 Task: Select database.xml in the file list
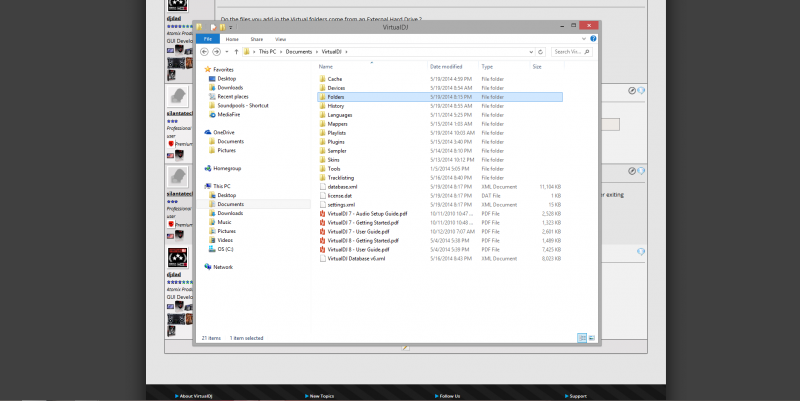click(x=342, y=187)
